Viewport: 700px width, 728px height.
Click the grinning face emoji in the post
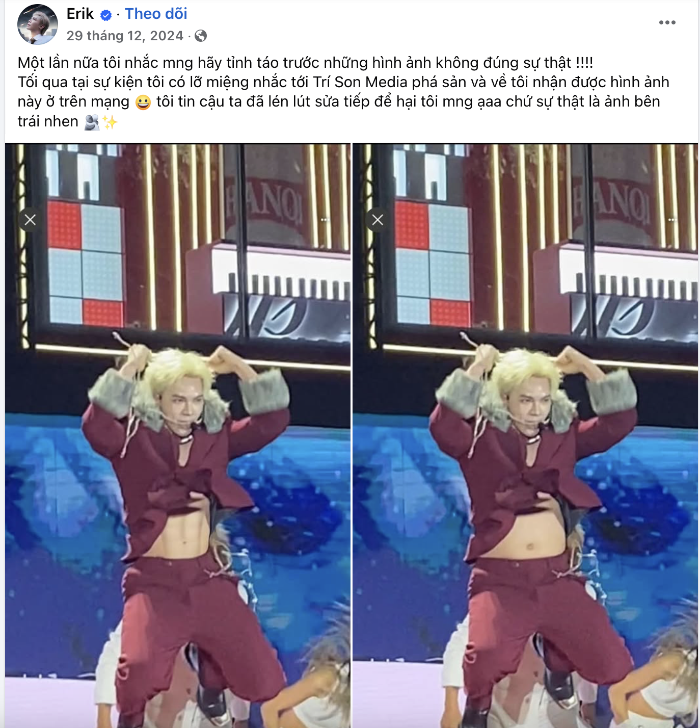coord(143,102)
